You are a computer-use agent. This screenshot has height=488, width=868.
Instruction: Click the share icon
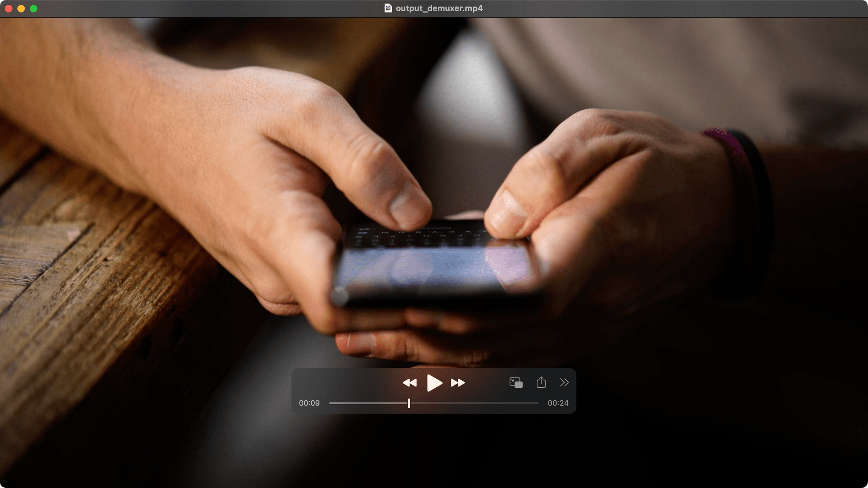541,382
